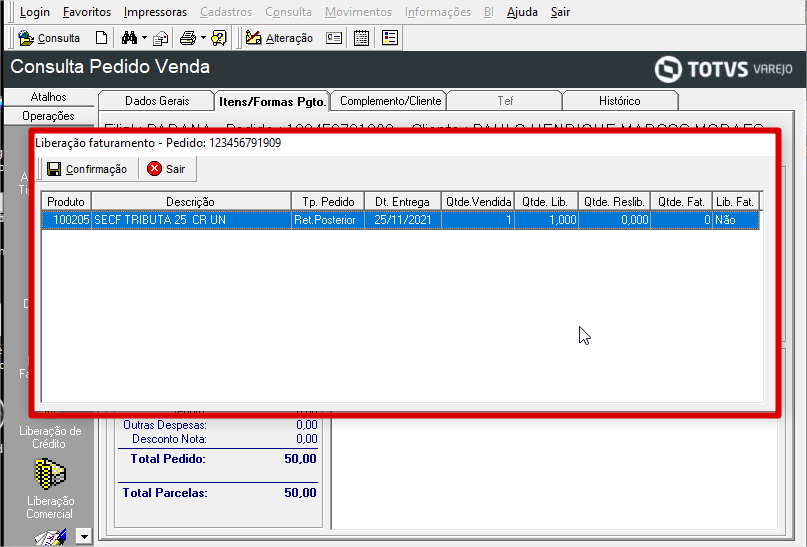Click the colored list icon in toolbar
807x547 pixels.
(390, 38)
